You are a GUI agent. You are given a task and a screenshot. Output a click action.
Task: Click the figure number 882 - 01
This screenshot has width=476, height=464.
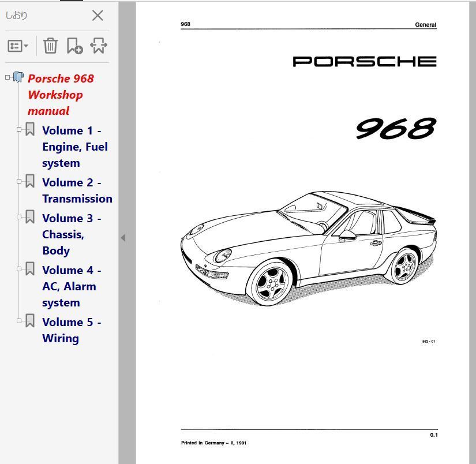point(429,341)
